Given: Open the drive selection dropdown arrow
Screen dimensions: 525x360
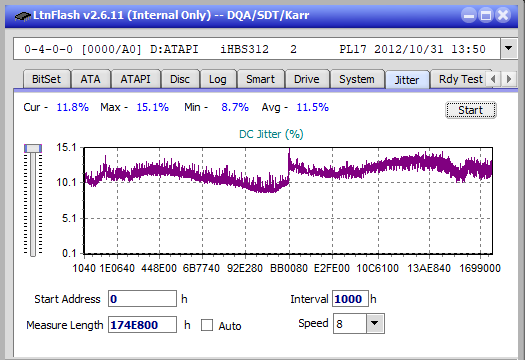Looking at the screenshot, I should coord(509,49).
